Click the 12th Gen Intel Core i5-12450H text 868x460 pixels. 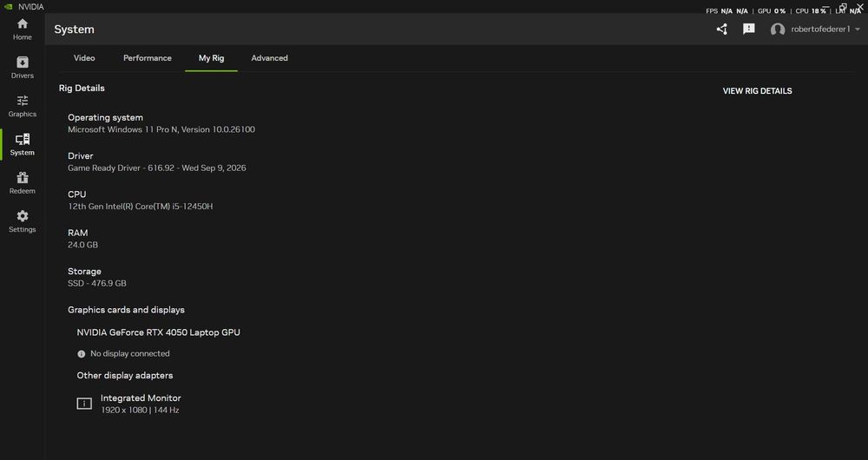coord(140,207)
